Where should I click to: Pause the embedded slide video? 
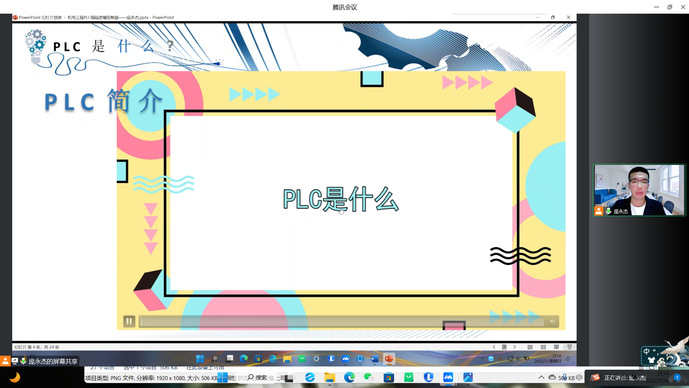coord(129,321)
